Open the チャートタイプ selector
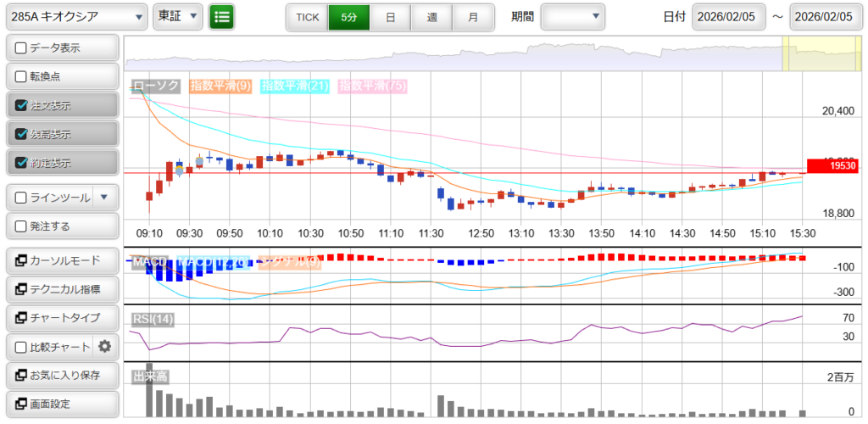This screenshot has height=424, width=868. [x=61, y=318]
